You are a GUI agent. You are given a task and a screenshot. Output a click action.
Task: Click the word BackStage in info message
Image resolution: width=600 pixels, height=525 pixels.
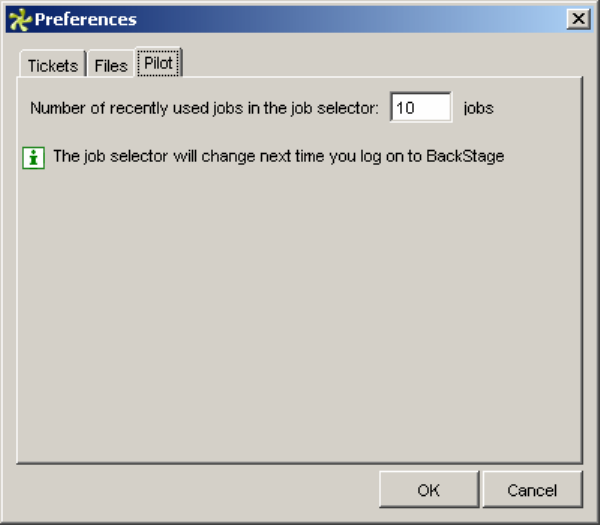click(x=470, y=157)
